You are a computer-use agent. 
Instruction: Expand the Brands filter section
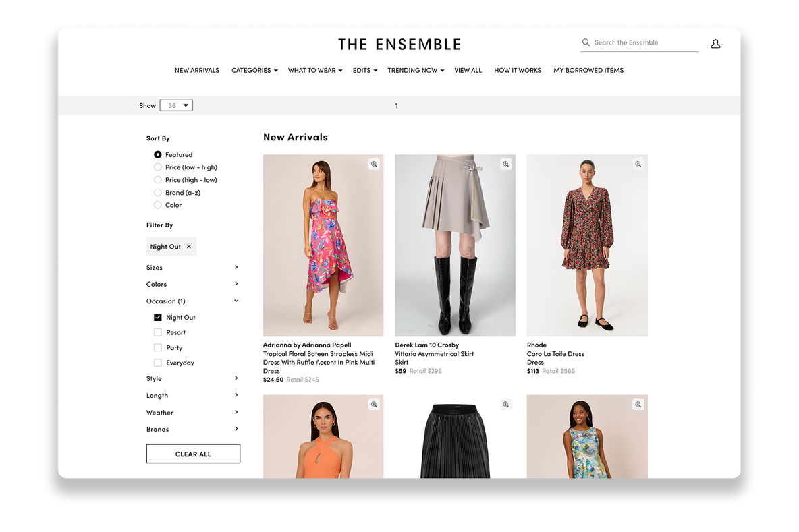[192, 429]
